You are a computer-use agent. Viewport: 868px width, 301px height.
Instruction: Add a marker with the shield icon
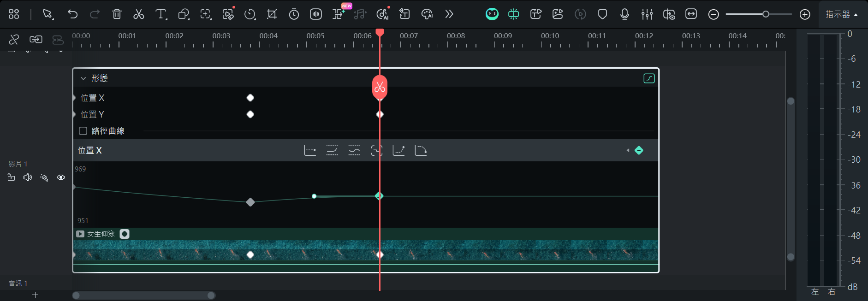tap(602, 14)
